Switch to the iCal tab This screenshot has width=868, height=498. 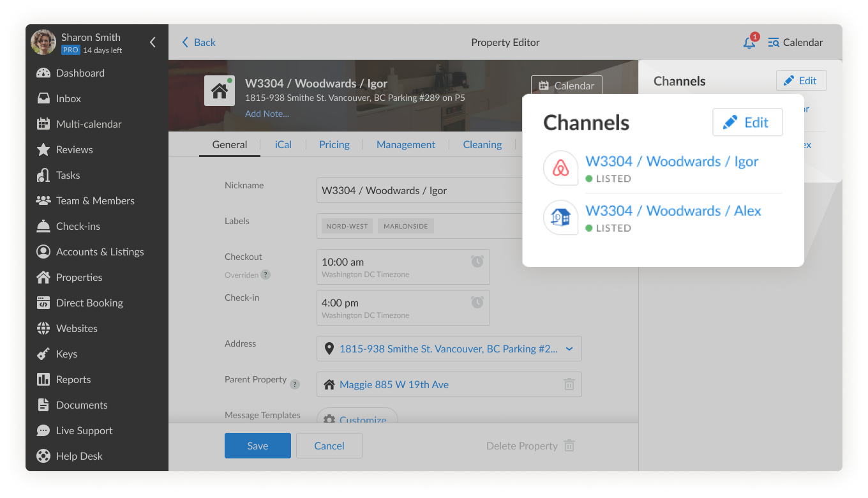pyautogui.click(x=283, y=144)
